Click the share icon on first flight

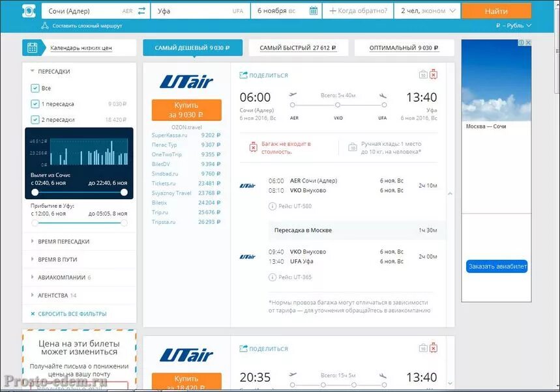[243, 75]
